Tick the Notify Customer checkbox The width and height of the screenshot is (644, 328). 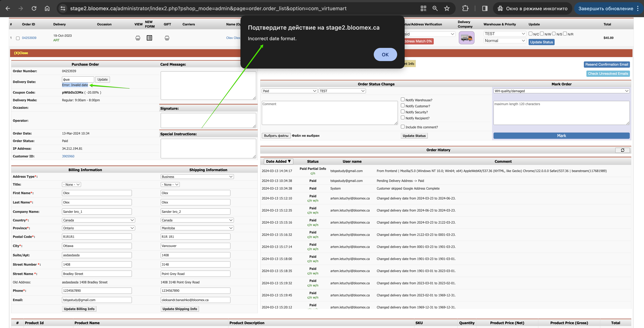403,105
